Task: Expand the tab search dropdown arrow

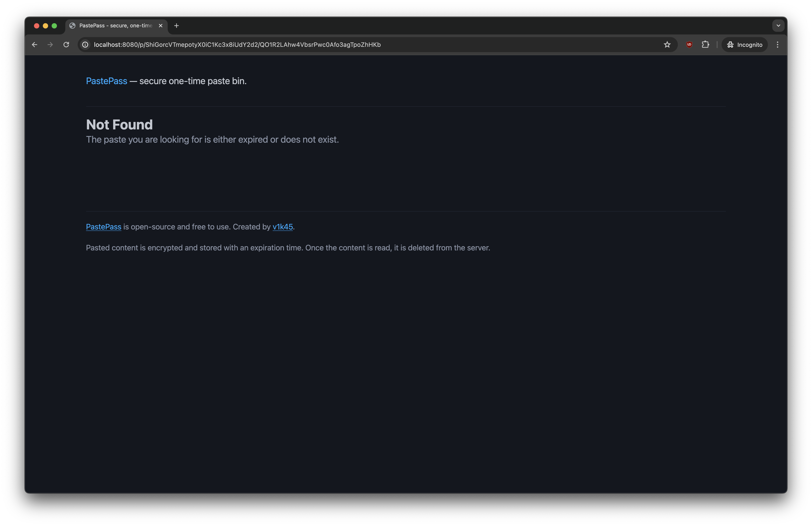Action: pos(778,26)
